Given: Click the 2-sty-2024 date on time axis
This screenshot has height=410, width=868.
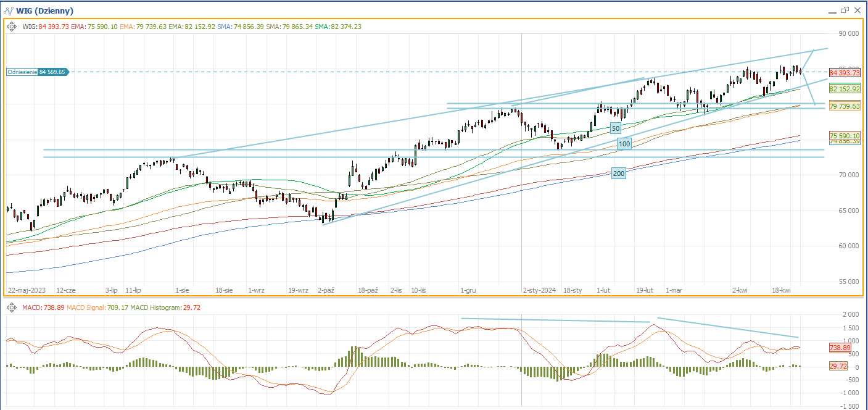Looking at the screenshot, I should 539,290.
